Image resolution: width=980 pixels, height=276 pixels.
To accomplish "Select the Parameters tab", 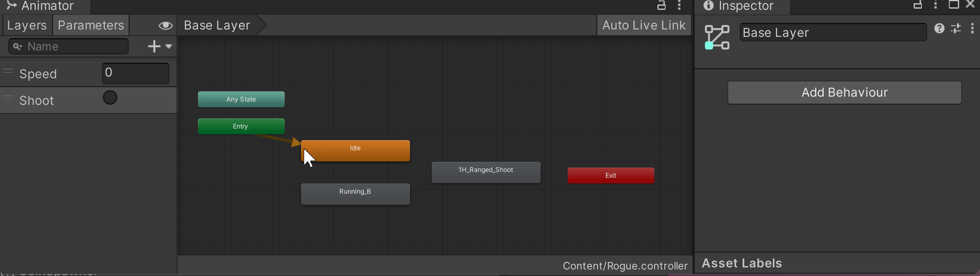I will (91, 25).
